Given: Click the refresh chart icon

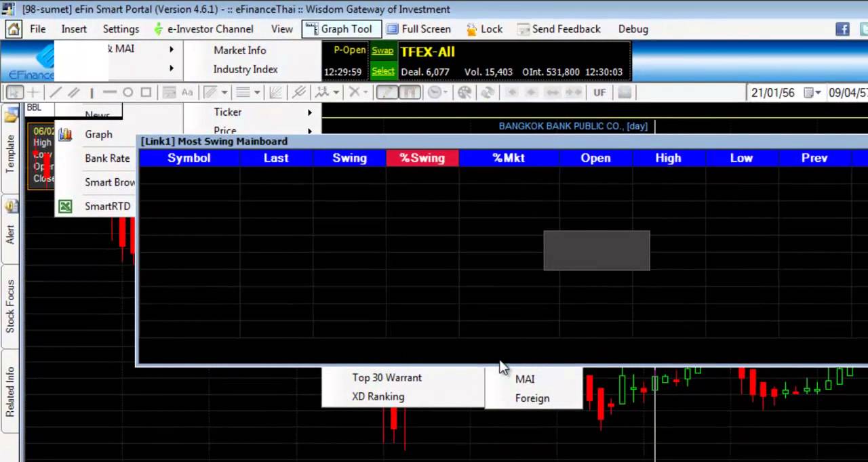Looking at the screenshot, I should 487,93.
